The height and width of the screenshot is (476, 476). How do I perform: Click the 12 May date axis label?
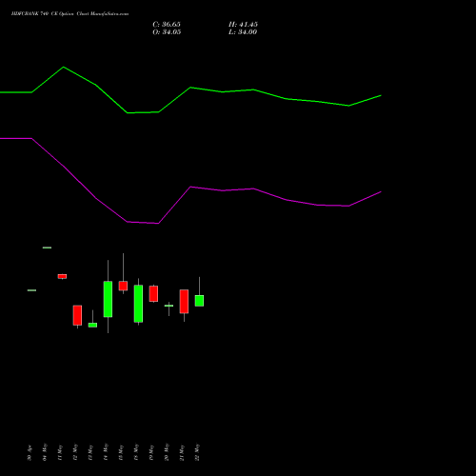point(75,452)
